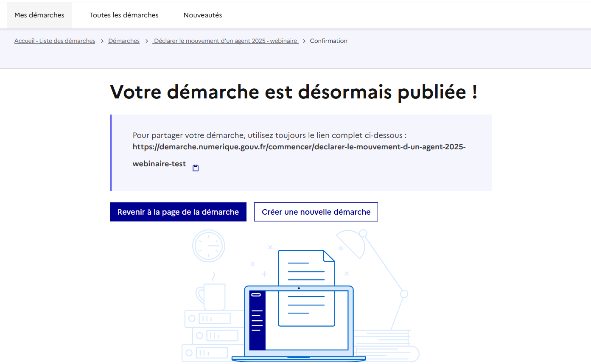Click Créer une nouvelle démarche button
Image resolution: width=591 pixels, height=364 pixels.
tap(316, 212)
